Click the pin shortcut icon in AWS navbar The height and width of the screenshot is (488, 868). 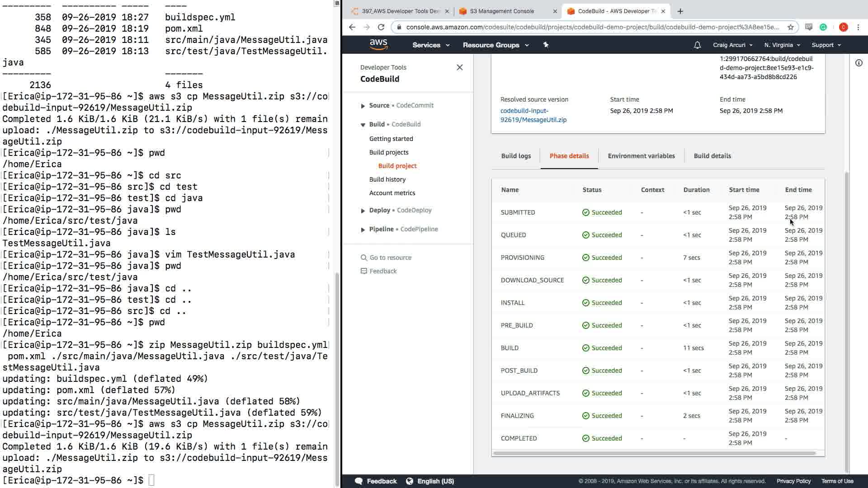tap(546, 45)
